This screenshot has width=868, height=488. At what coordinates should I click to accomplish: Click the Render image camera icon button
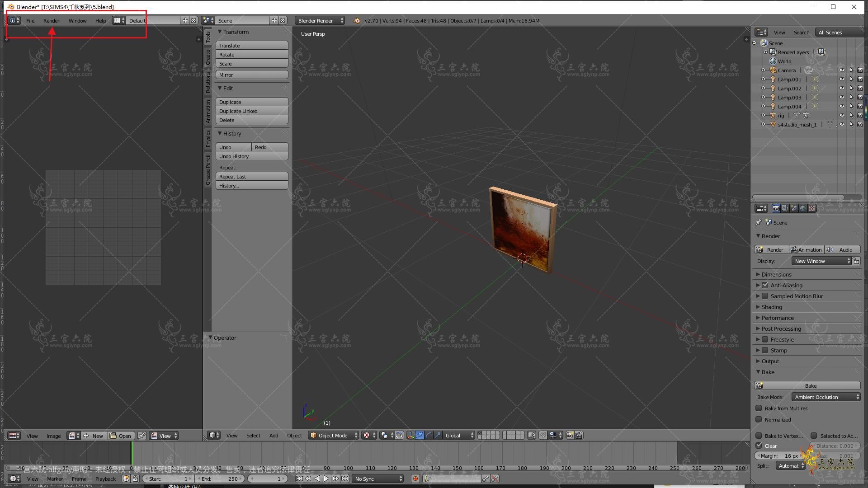click(772, 250)
